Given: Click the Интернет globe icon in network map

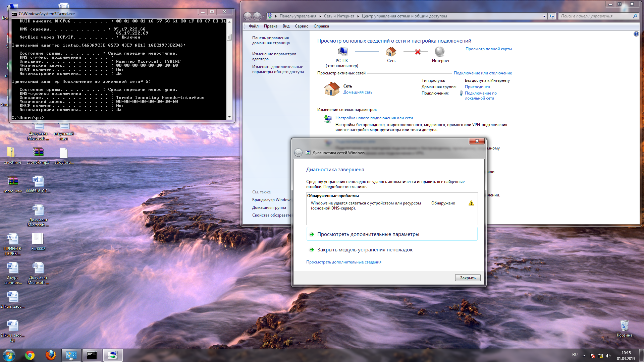Looking at the screenshot, I should [x=439, y=52].
